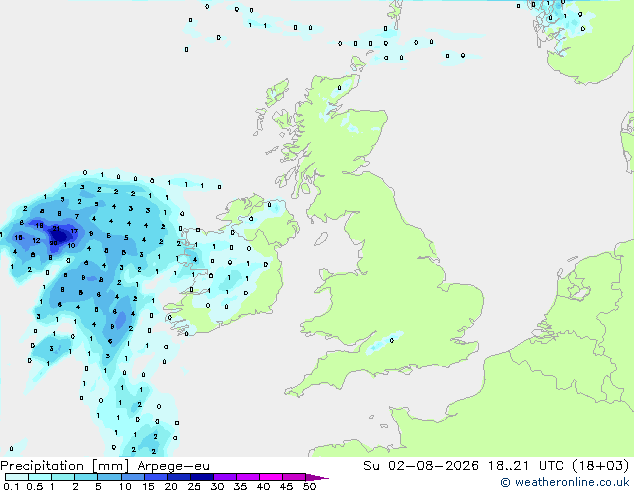Click the legend label '25'
634x490 pixels.
(194, 486)
